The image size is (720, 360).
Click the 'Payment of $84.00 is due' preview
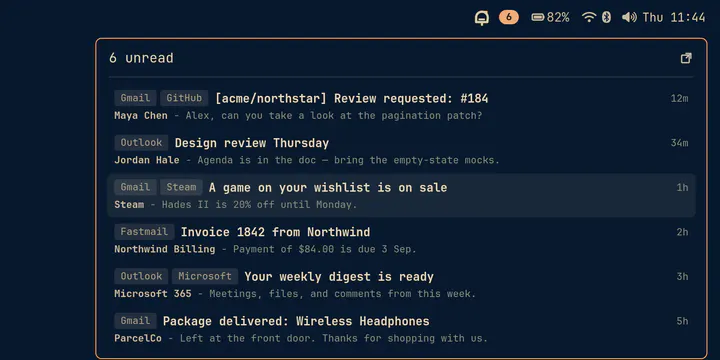tap(325, 249)
